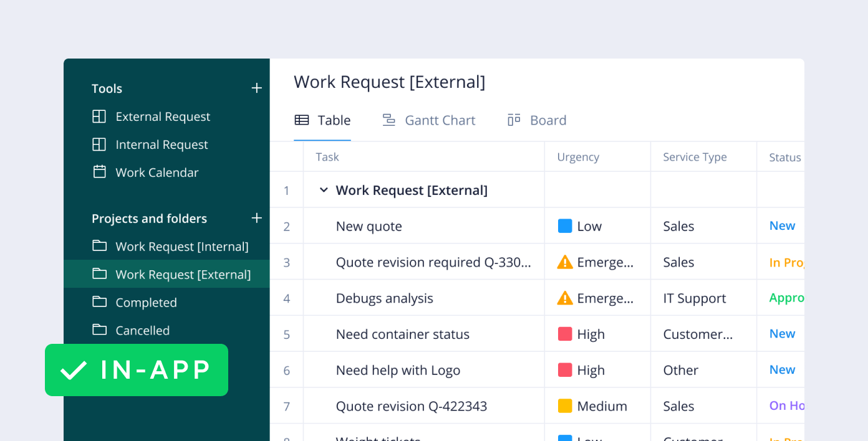Open the Work Calendar tool
Screen dimensions: 868x441
point(157,173)
